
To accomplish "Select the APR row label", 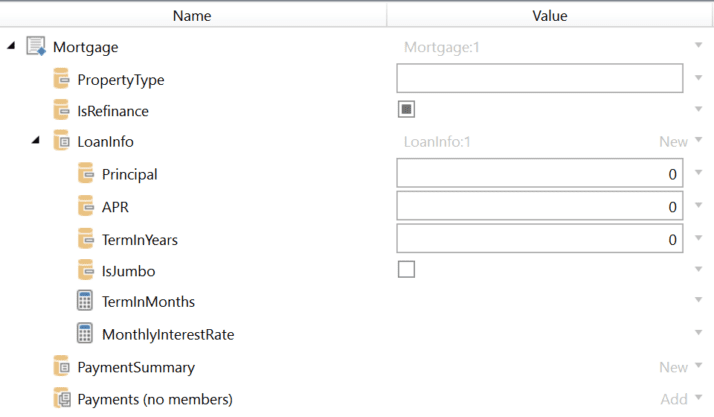I will 115,207.
